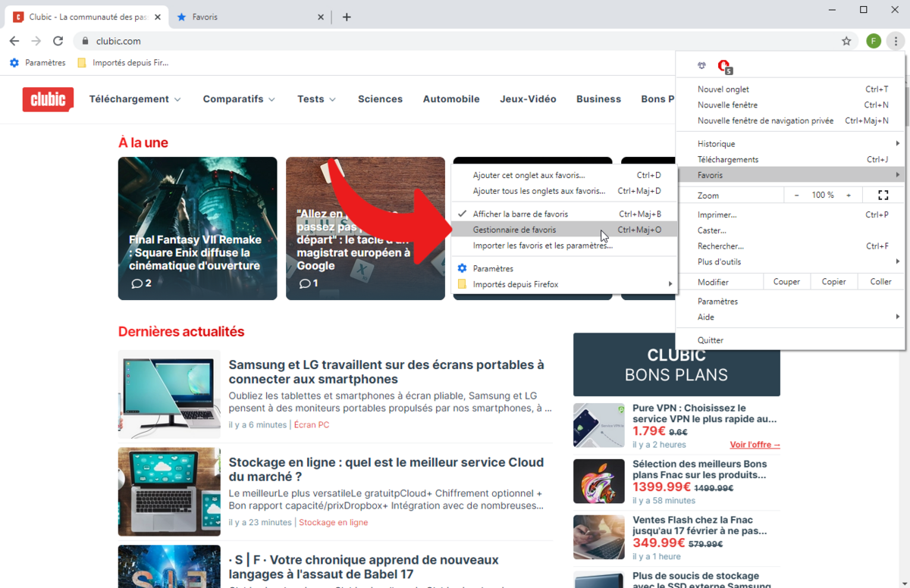Open the green F profile avatar

(x=874, y=41)
